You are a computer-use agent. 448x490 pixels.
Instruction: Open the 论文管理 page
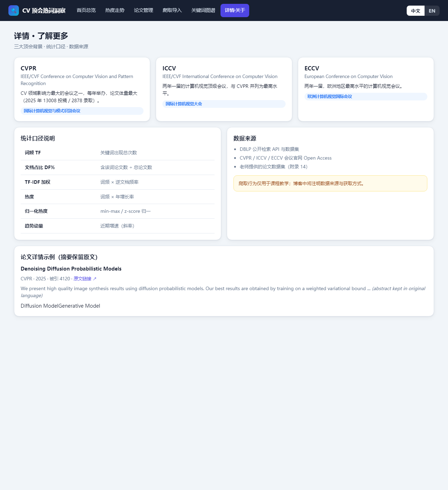[x=143, y=10]
